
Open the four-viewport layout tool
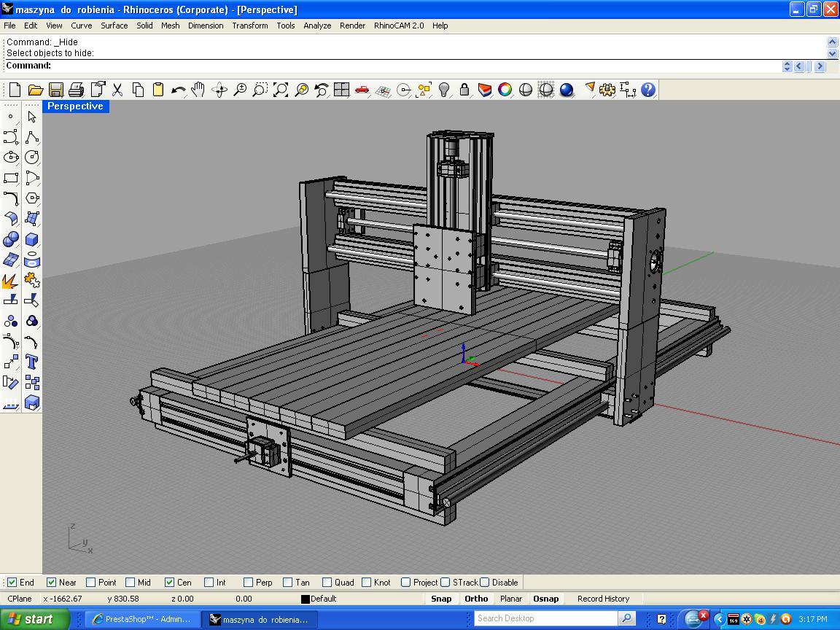point(341,90)
